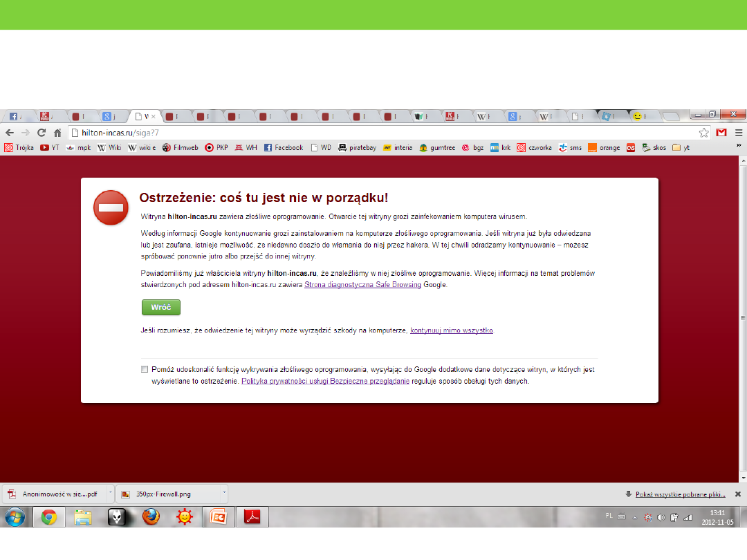Screen dimensions: 747x560
Task: Enable the help improve malware detection checkbox
Action: (145, 369)
